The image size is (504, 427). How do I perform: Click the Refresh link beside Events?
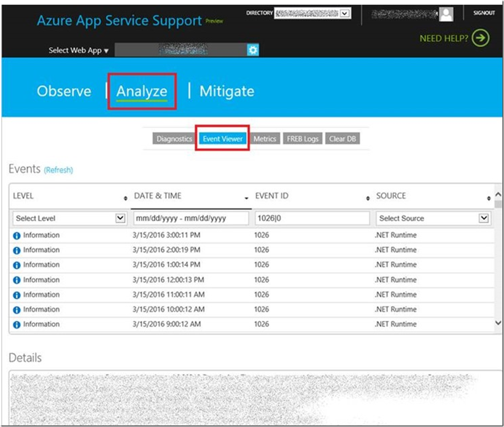tap(58, 170)
